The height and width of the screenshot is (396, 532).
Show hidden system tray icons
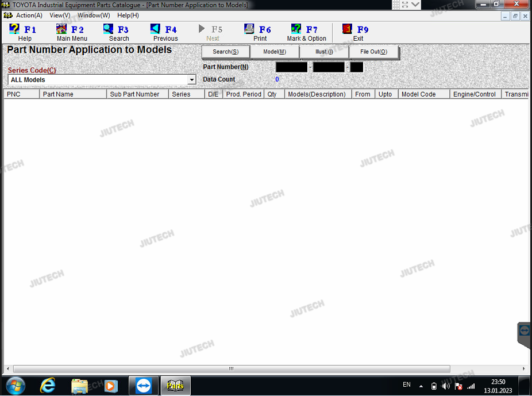421,386
